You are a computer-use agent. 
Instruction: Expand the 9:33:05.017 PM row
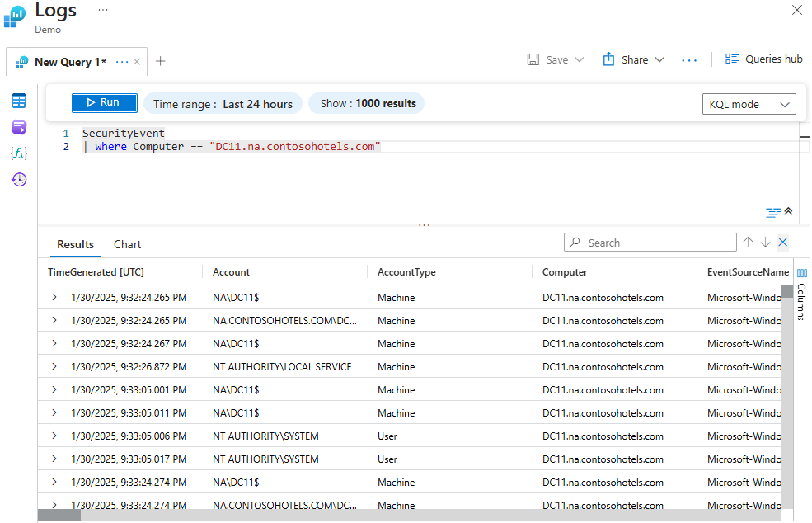[54, 459]
